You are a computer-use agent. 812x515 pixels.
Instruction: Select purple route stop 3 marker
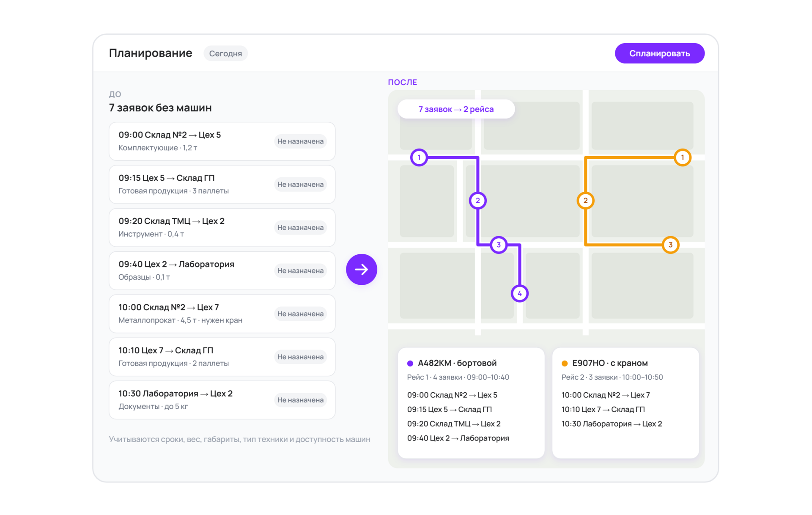(499, 245)
